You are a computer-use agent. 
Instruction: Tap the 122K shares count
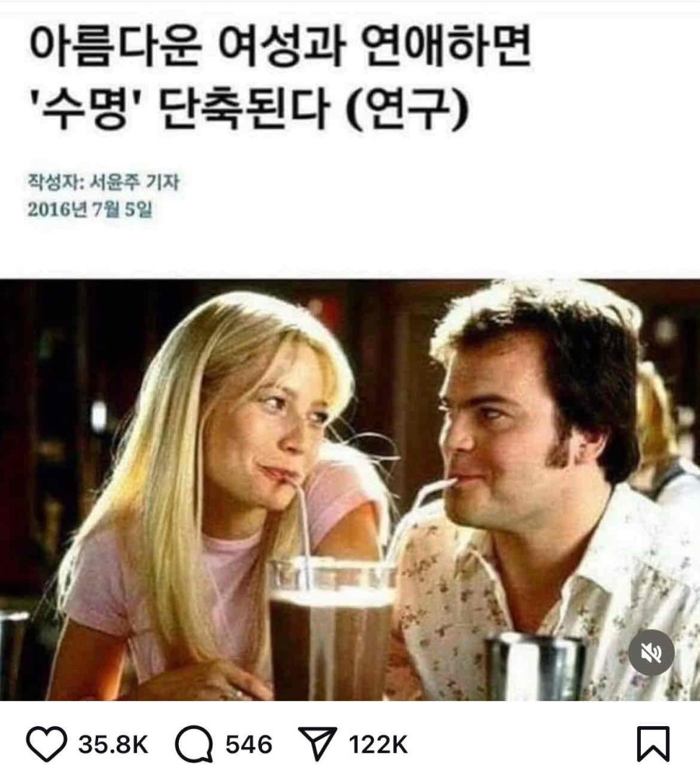pyautogui.click(x=378, y=745)
